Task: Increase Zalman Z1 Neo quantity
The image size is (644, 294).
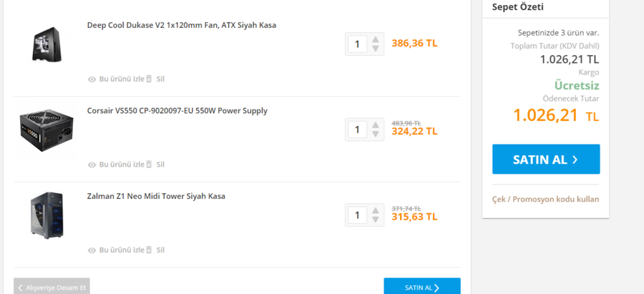Action: tap(376, 210)
